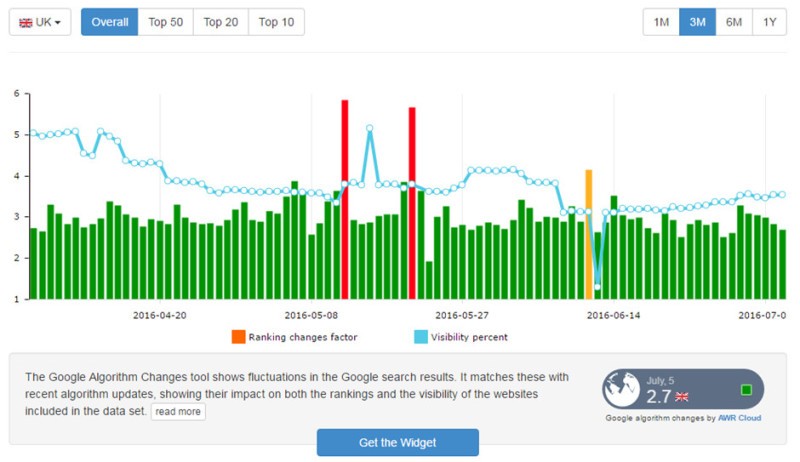
Task: Select the 3M time range
Action: point(697,22)
